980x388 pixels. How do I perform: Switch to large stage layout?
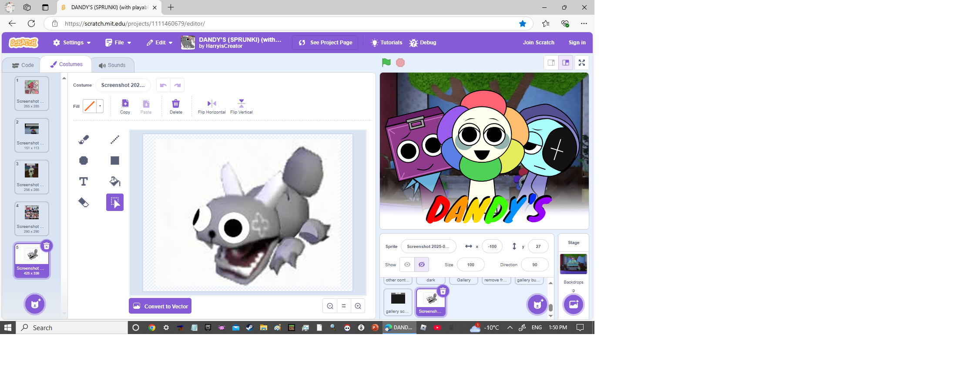(566, 63)
